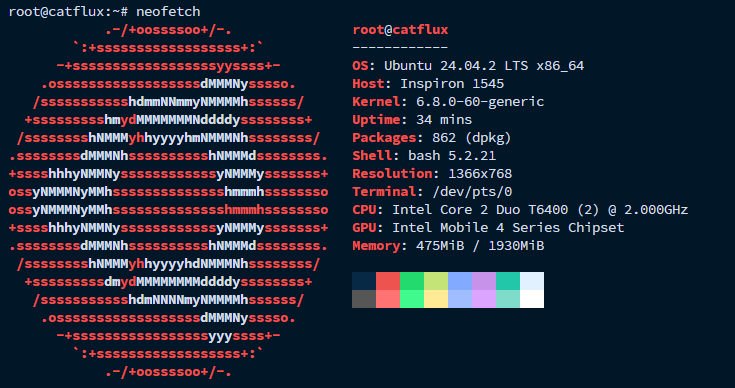Click the red color swatch in top row
Viewport: 735px width, 388px height.
tap(388, 281)
